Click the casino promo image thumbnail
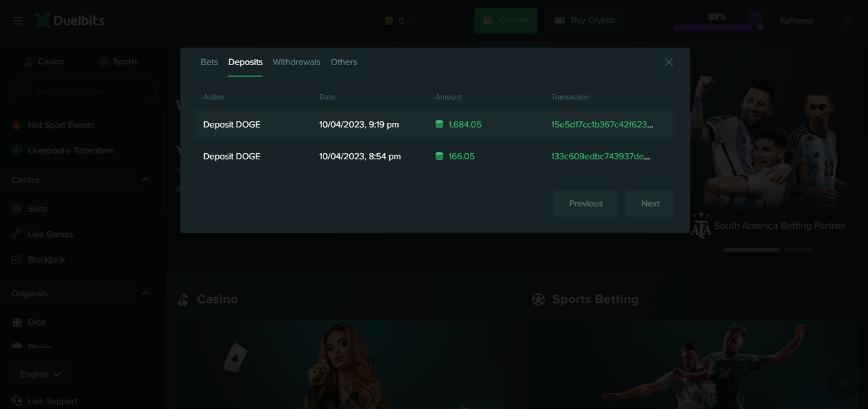 pos(339,365)
